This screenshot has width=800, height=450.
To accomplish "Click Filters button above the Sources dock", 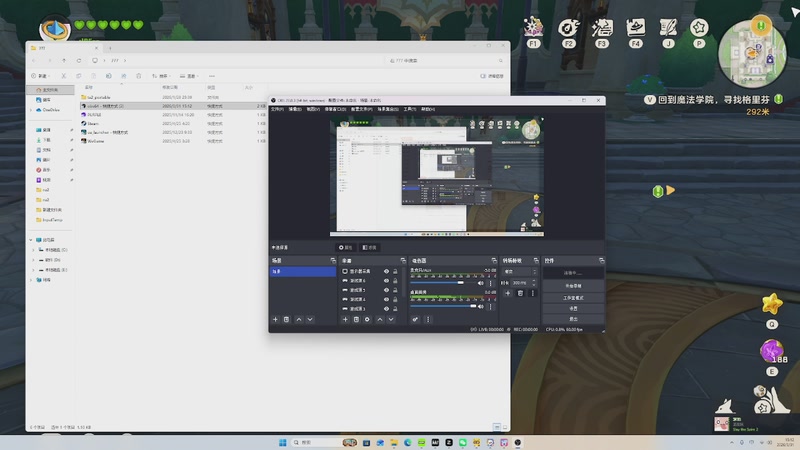I will 369,247.
